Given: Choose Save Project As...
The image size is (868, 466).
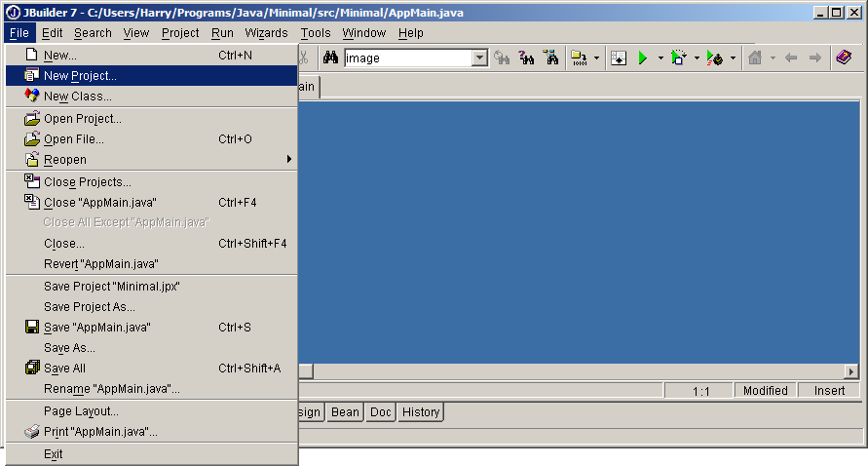Looking at the screenshot, I should tap(152, 306).
